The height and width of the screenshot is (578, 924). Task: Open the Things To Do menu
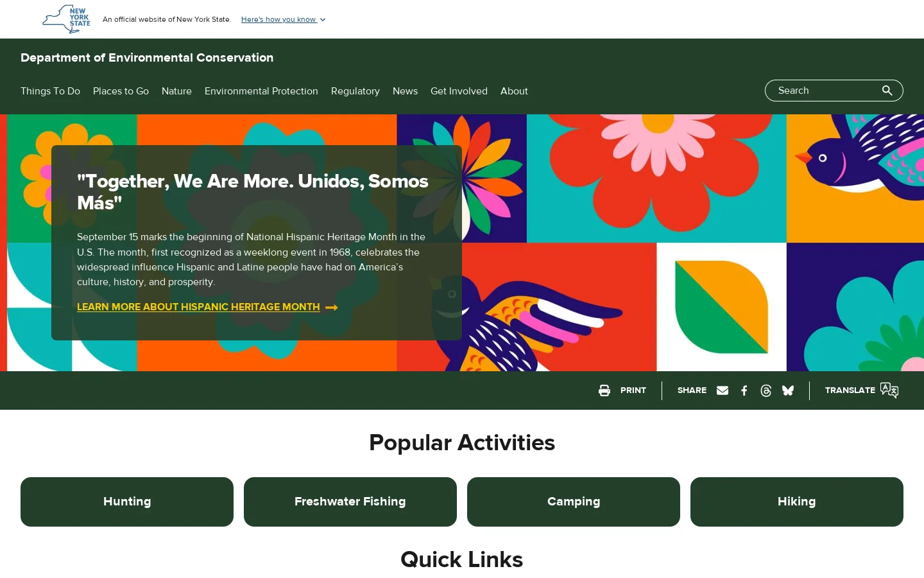tap(50, 91)
